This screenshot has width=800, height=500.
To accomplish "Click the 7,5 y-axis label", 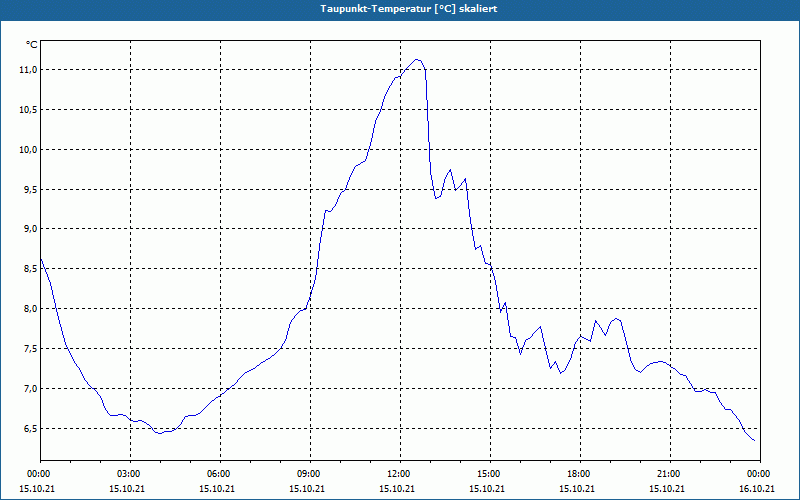I will 30,348.
